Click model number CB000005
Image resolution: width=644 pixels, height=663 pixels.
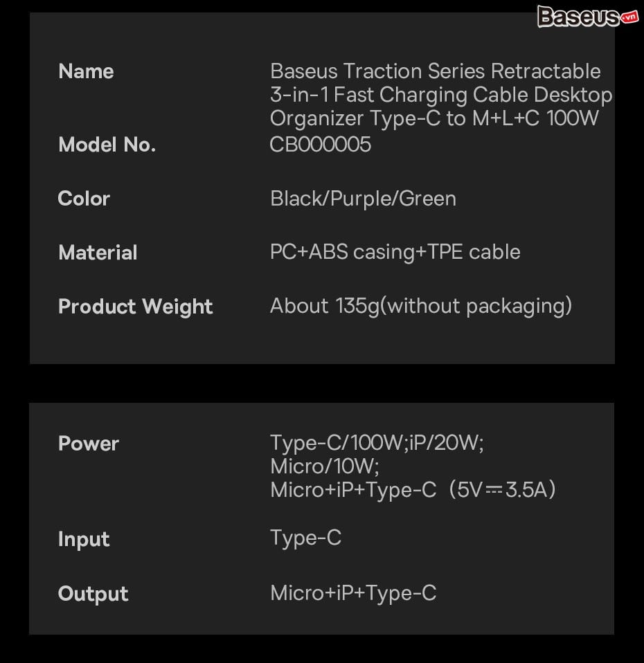(x=321, y=145)
